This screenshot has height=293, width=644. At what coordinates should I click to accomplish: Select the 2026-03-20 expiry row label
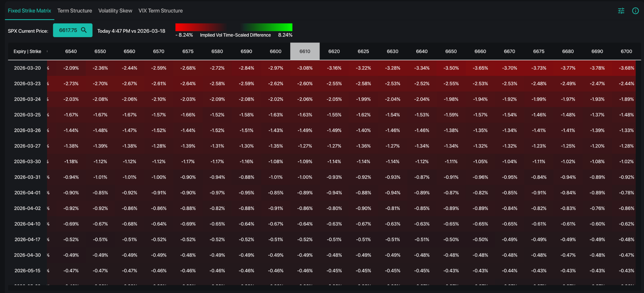tap(27, 68)
